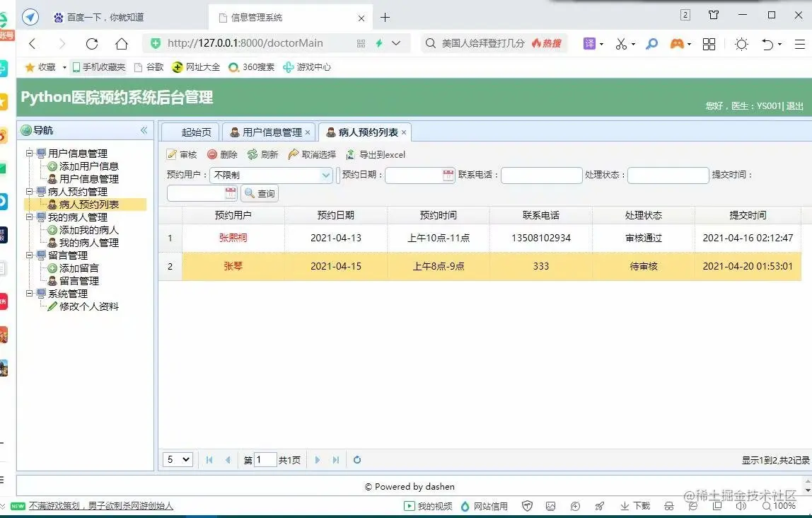Click the pager reload icon
Screen dimensions: 812x518
[356, 459]
